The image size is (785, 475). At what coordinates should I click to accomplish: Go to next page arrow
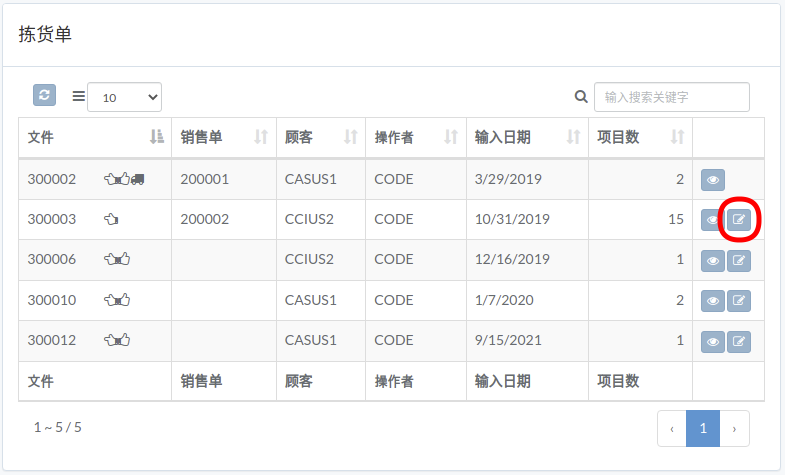[x=734, y=428]
